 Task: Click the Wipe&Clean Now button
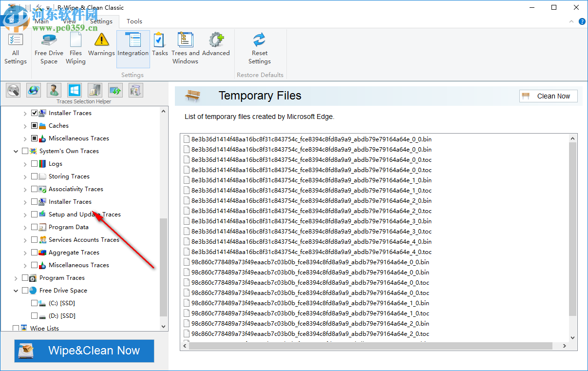[x=84, y=351]
